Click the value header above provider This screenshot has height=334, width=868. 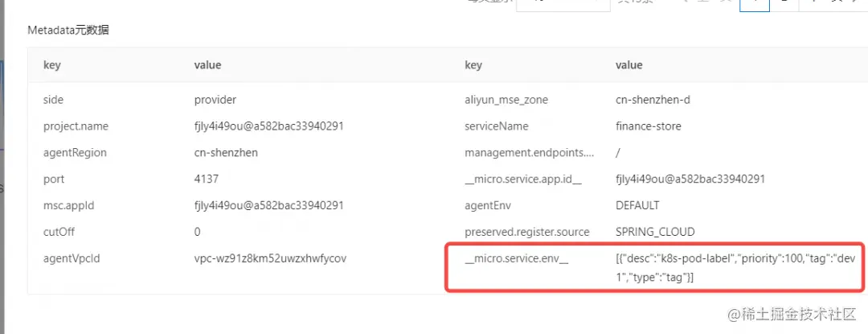coord(207,65)
